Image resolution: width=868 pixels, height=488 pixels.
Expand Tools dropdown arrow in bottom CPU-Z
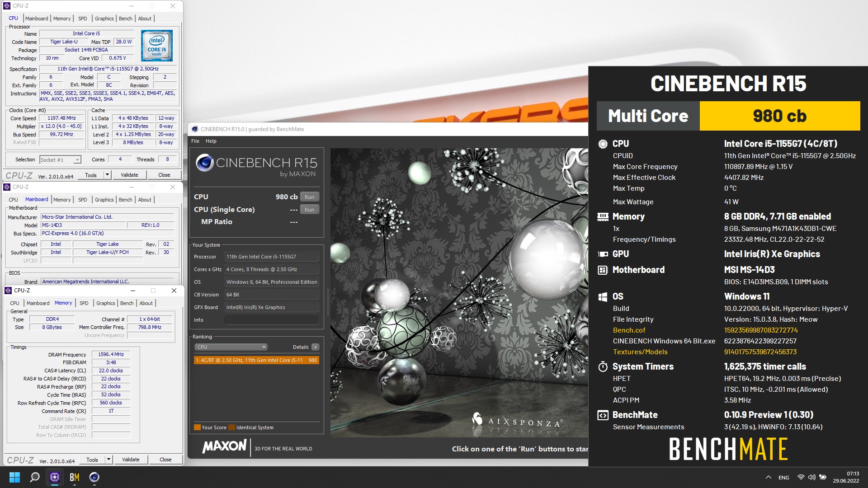pyautogui.click(x=108, y=460)
